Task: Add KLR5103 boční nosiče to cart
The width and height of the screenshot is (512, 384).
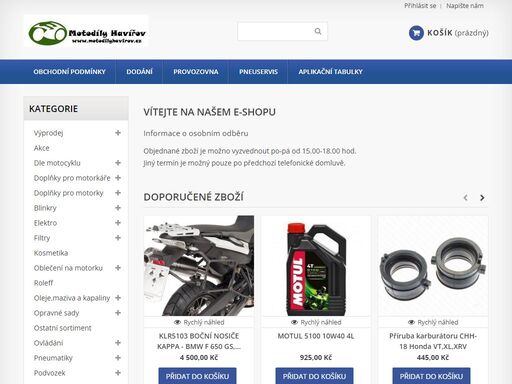Action: point(197,376)
